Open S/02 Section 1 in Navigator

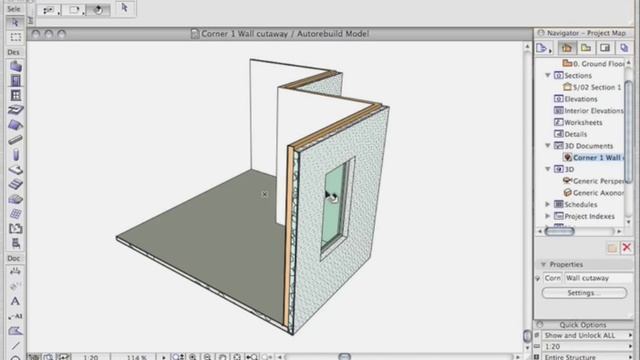592,87
